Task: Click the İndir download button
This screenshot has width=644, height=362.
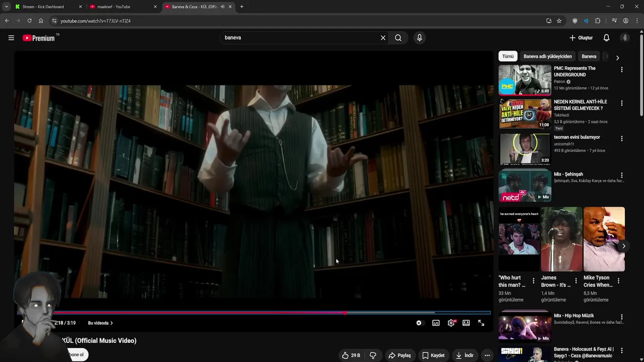Action: (465, 355)
